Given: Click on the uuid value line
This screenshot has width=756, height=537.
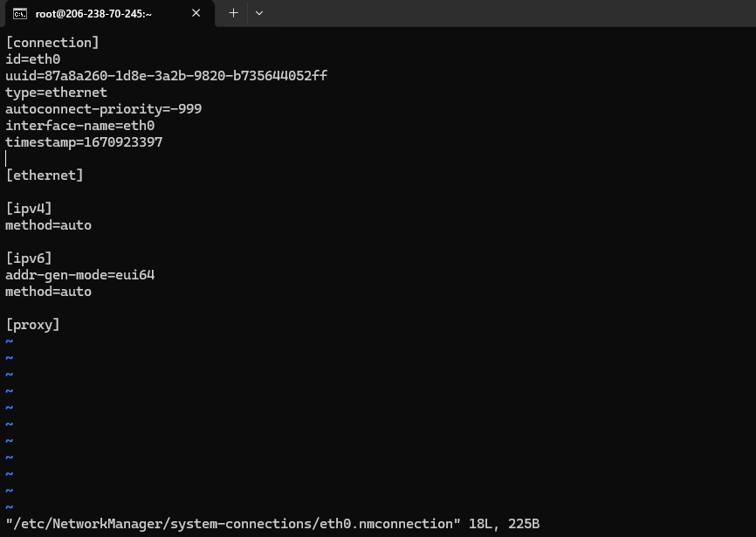Looking at the screenshot, I should (x=166, y=76).
